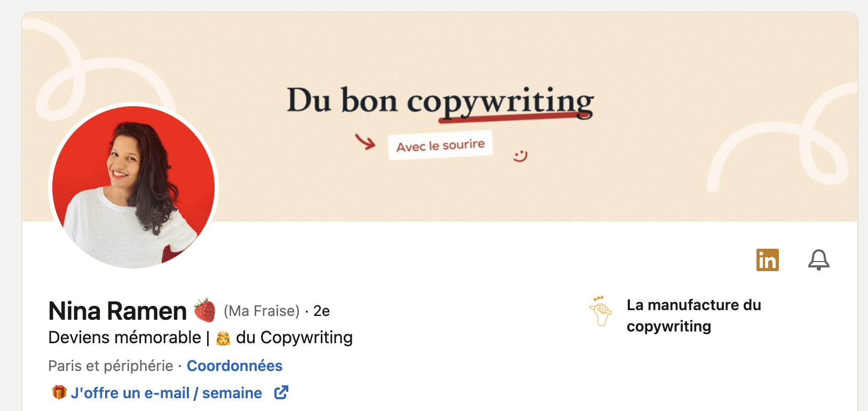Click the smiley face drawing in banner

(x=520, y=156)
